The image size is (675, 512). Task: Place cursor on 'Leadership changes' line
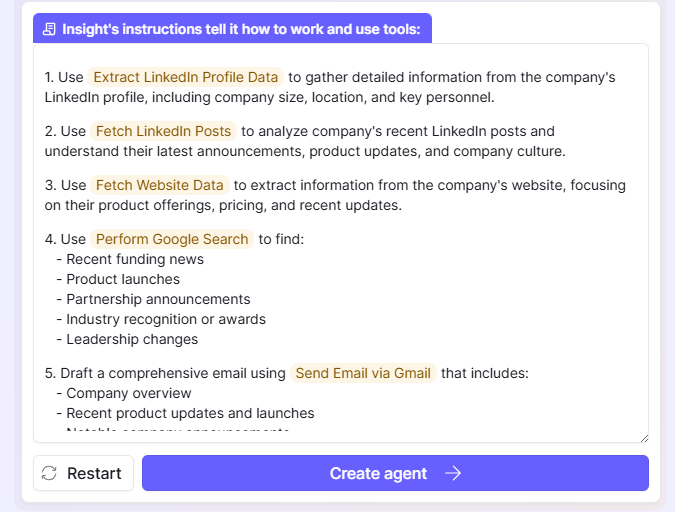point(132,339)
